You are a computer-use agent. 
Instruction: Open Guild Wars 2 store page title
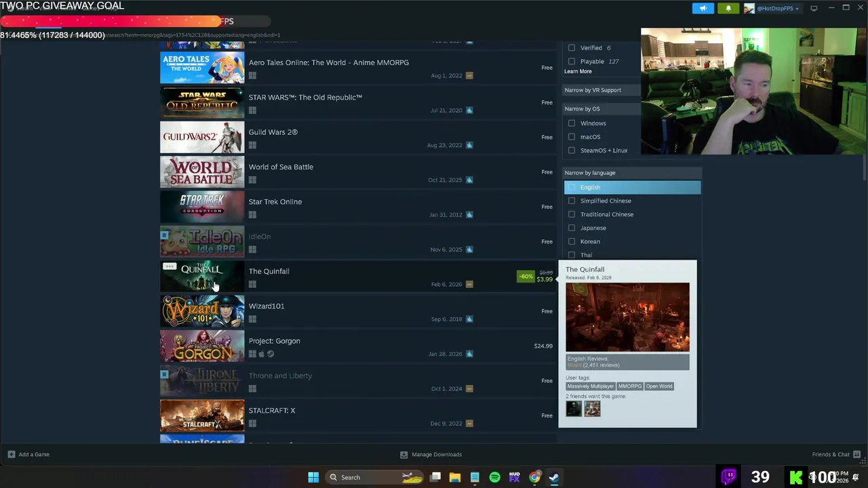(273, 132)
